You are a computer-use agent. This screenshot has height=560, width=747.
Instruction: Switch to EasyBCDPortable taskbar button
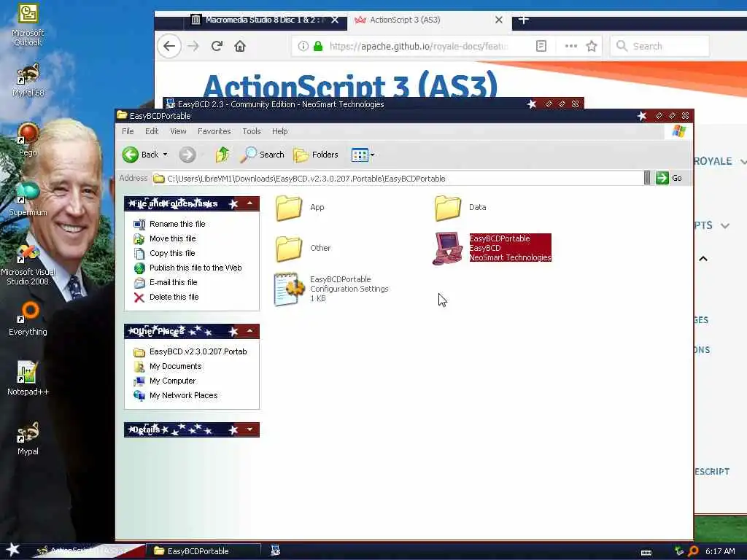[203, 551]
